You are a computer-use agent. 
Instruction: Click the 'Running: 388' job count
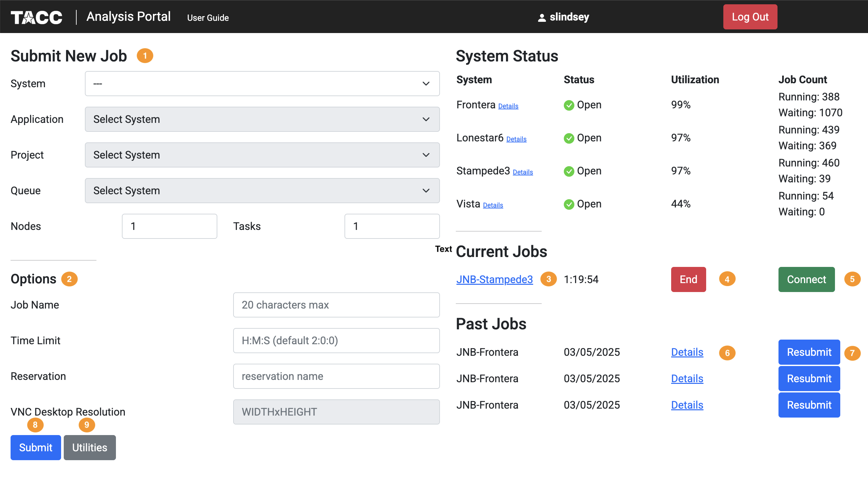pyautogui.click(x=809, y=97)
